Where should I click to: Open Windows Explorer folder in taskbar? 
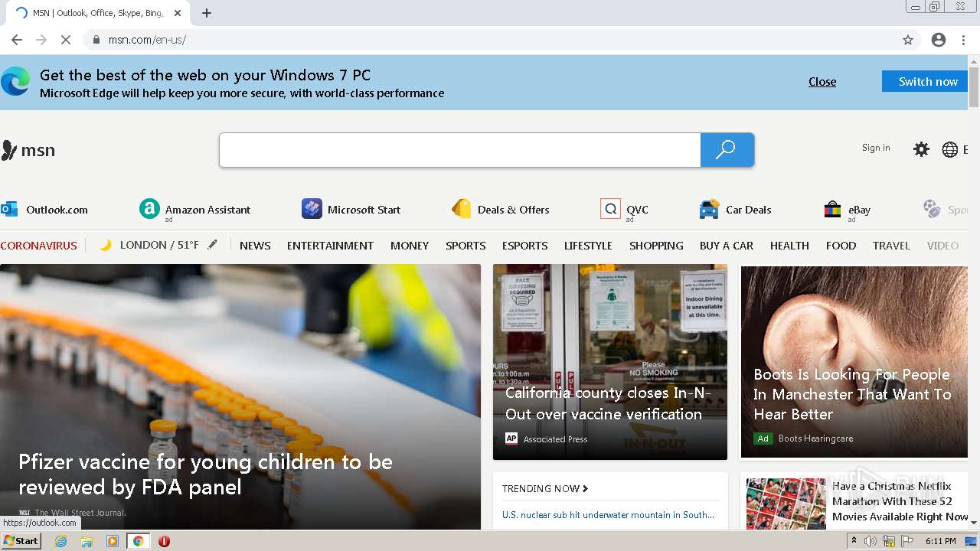87,541
